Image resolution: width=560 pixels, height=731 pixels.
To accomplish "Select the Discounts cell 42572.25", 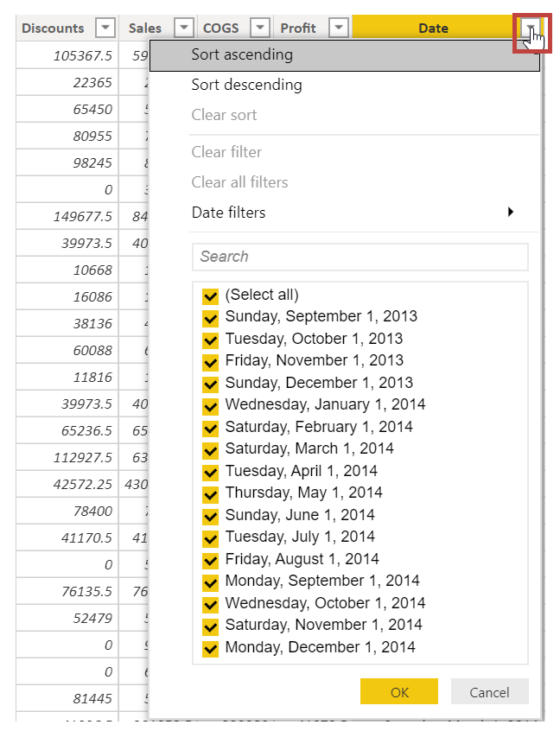I will point(67,485).
